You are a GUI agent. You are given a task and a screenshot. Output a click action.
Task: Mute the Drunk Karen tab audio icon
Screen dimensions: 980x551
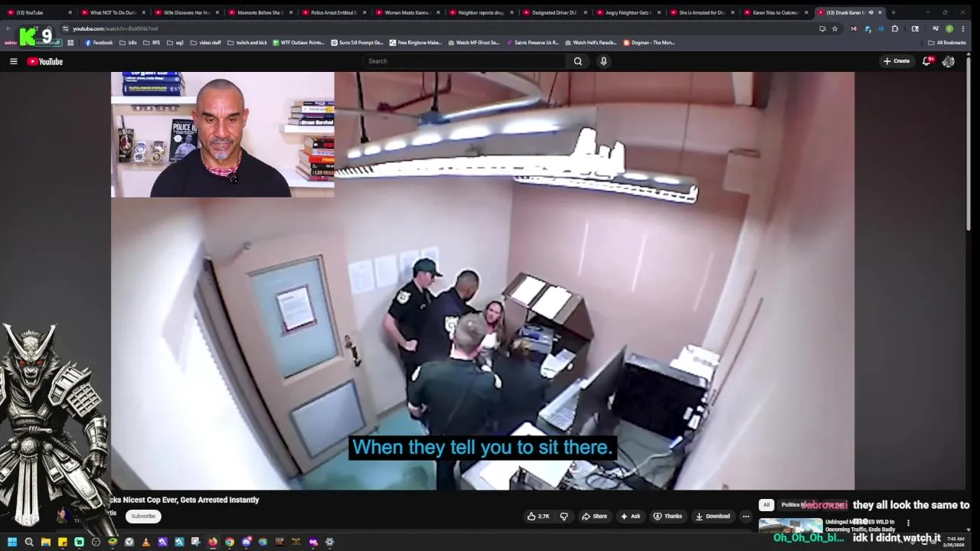(x=871, y=12)
